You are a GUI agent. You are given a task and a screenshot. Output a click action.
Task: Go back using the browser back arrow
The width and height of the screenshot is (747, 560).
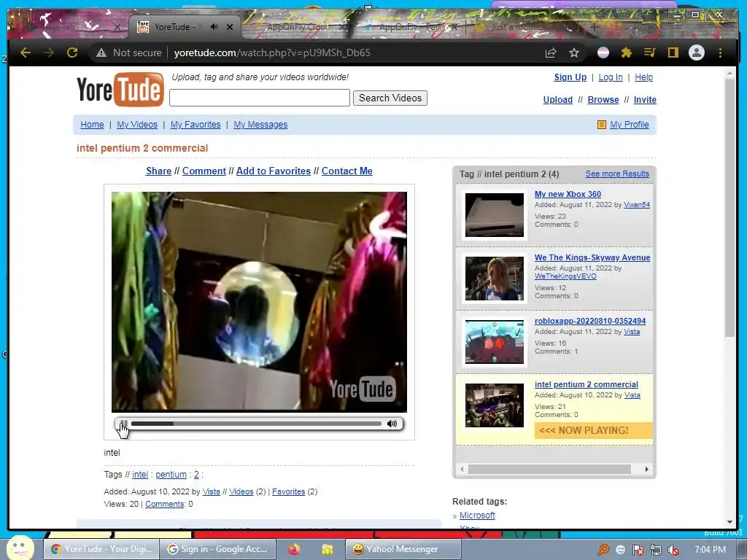(26, 52)
